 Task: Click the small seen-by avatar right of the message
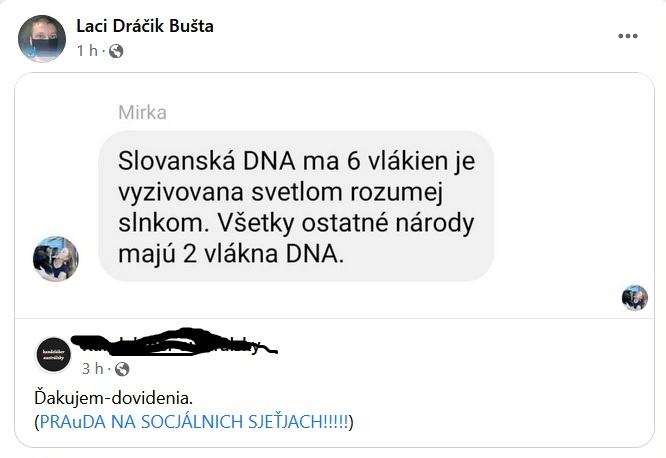pyautogui.click(x=634, y=297)
